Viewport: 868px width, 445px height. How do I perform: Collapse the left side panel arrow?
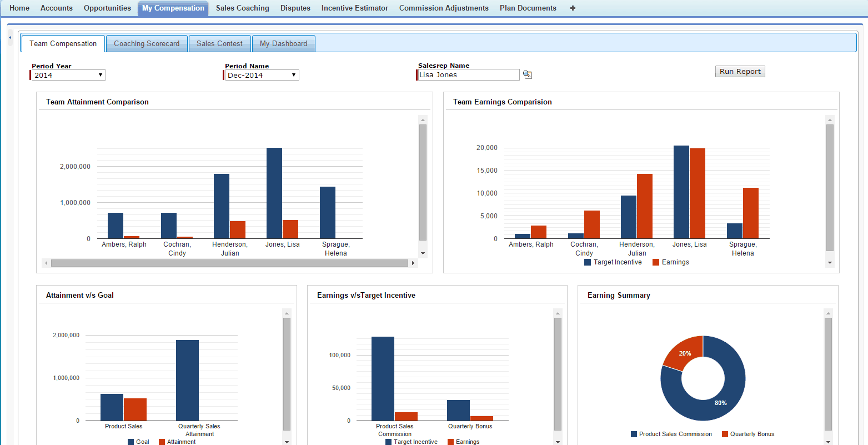pos(10,38)
